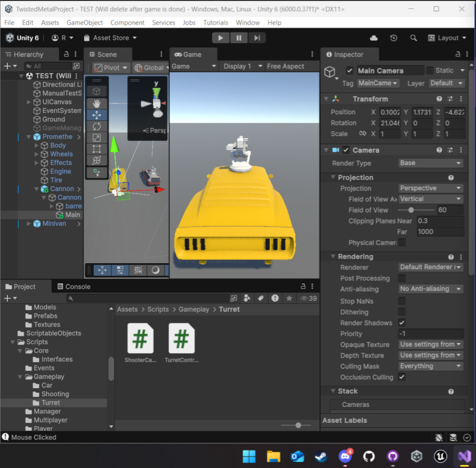Uncheck Occlusion Culling checkbox

(401, 377)
